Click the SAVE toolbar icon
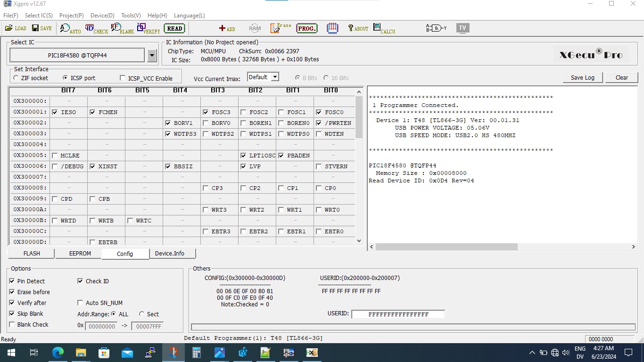The height and width of the screenshot is (362, 644). 41,28
